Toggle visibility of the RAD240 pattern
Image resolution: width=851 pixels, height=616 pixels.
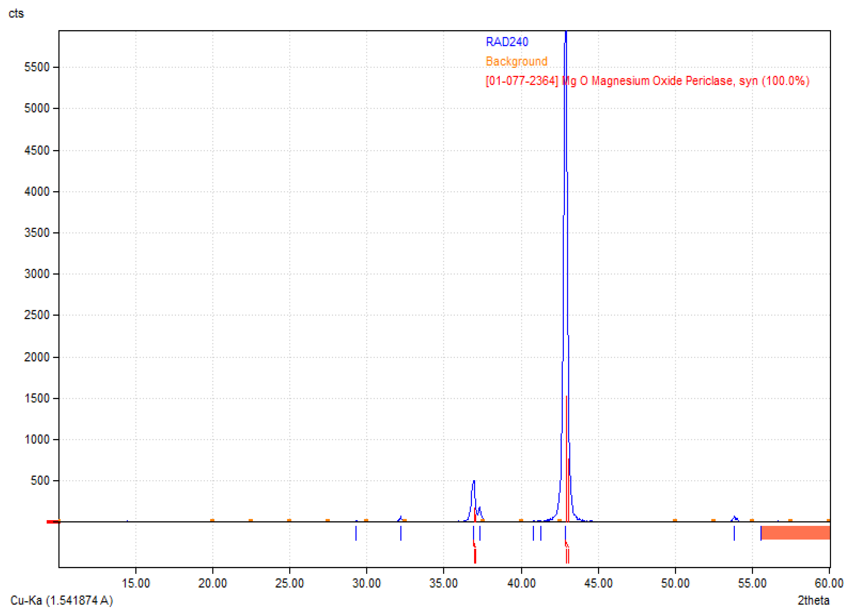[x=507, y=42]
